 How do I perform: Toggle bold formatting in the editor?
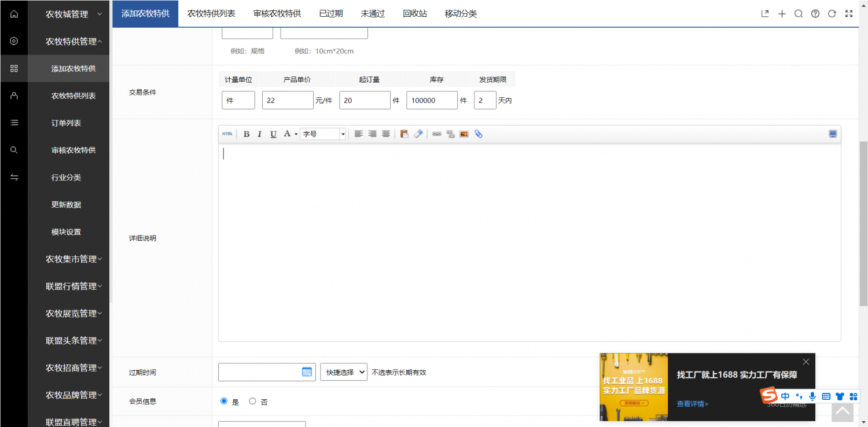click(x=246, y=134)
